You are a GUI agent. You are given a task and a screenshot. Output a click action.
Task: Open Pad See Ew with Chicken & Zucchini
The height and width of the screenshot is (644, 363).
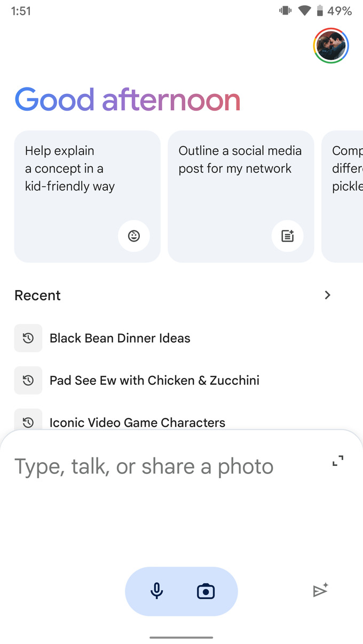(x=154, y=380)
